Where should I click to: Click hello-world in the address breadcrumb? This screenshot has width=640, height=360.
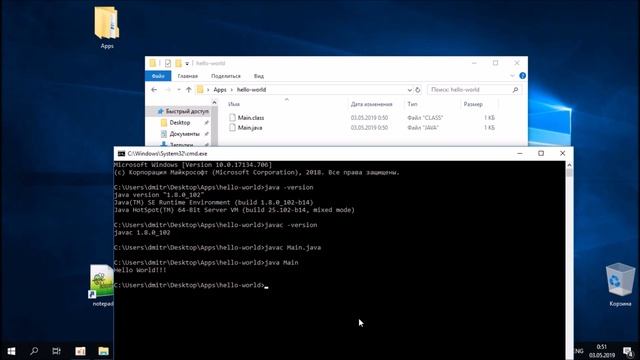[251, 90]
